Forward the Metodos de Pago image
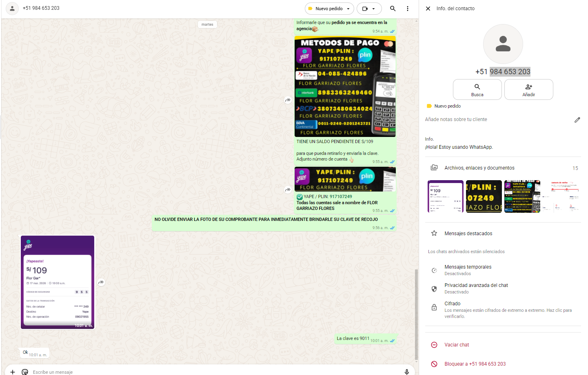Screen dimensions: 588x375 (x=288, y=100)
